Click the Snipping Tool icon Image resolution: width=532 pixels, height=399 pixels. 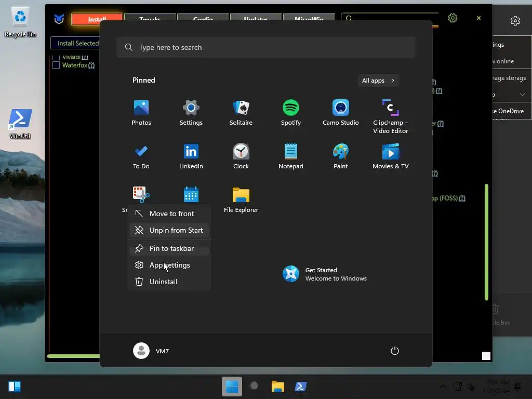(x=141, y=194)
